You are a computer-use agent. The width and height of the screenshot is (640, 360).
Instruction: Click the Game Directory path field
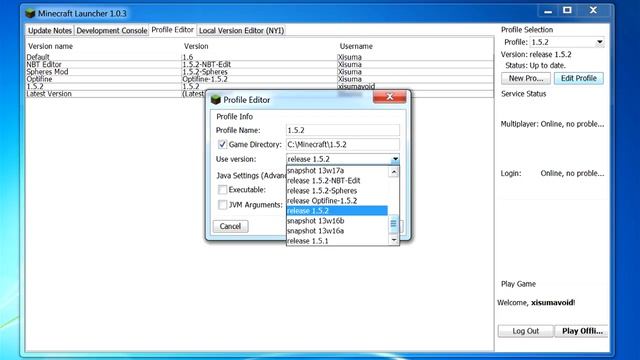click(x=343, y=144)
